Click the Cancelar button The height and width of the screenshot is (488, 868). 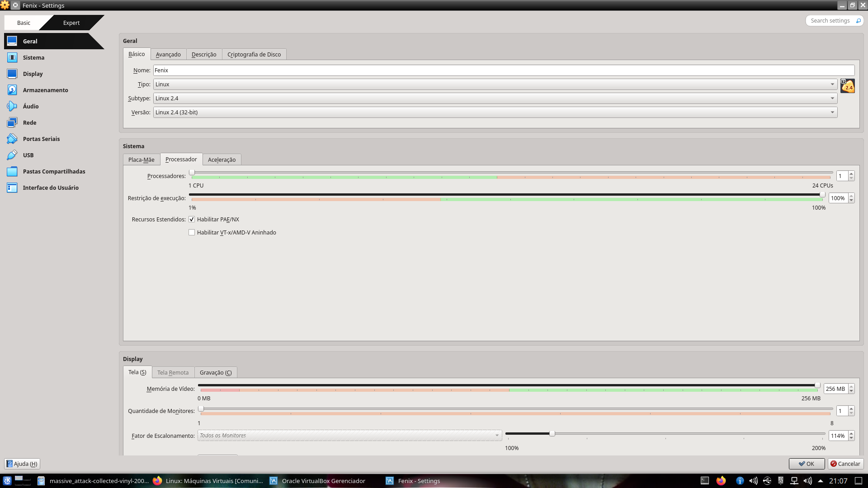(845, 464)
